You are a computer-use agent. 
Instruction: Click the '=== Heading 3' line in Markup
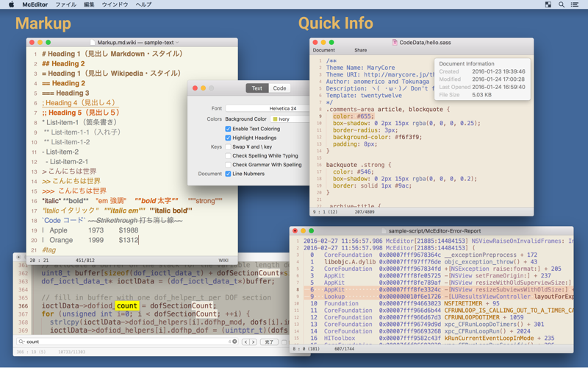pos(65,93)
